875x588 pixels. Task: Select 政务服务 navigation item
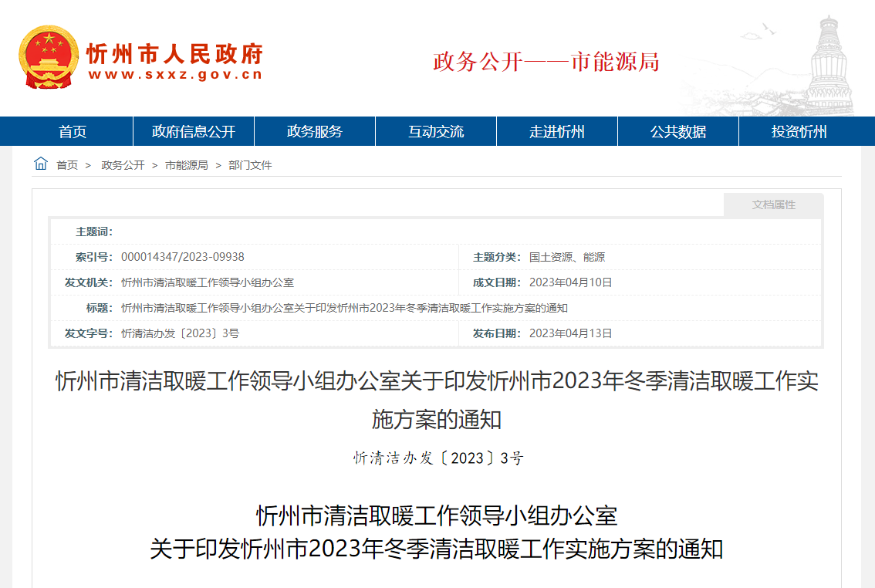(315, 132)
